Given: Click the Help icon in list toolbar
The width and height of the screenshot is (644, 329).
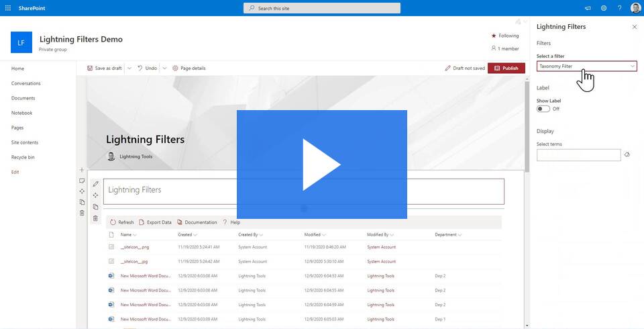Looking at the screenshot, I should pos(225,222).
